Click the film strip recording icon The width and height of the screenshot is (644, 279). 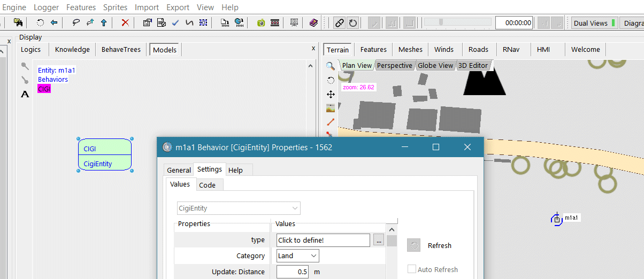point(275,22)
